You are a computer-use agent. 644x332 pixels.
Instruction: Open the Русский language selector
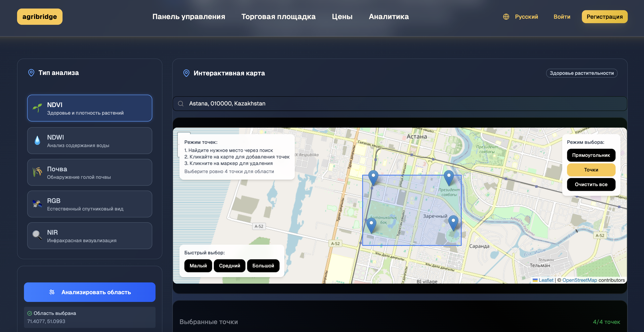point(526,17)
